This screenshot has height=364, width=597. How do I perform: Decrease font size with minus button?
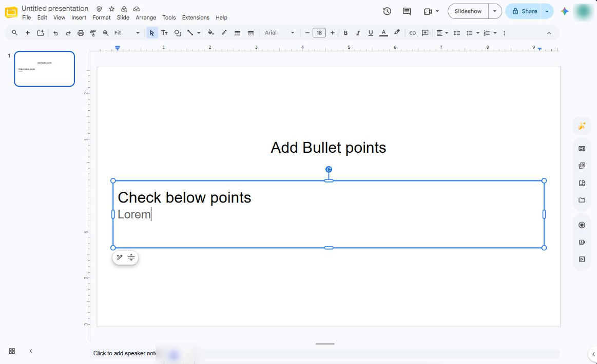pos(307,33)
